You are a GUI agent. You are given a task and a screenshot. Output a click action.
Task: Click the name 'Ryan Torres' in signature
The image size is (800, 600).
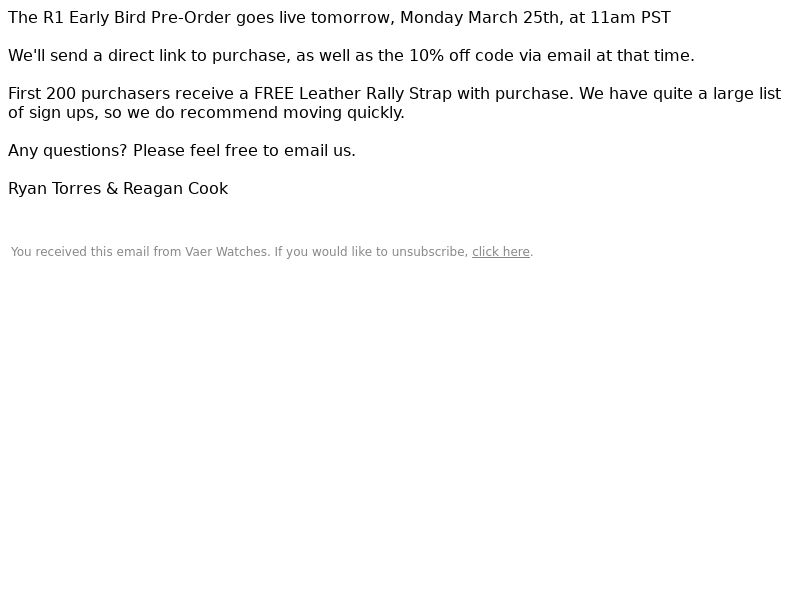(x=55, y=189)
